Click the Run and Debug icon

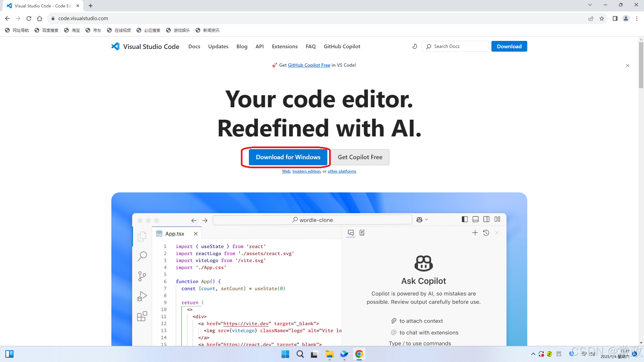click(x=142, y=296)
